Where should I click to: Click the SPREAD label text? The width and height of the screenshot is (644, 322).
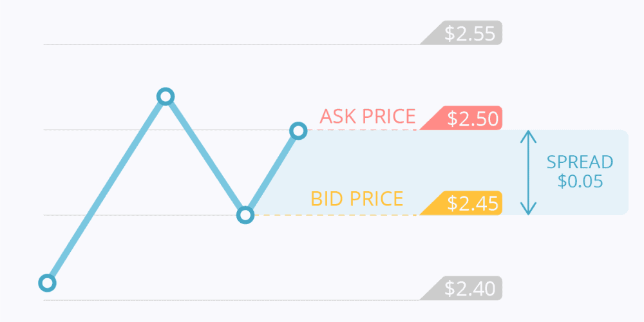click(580, 163)
